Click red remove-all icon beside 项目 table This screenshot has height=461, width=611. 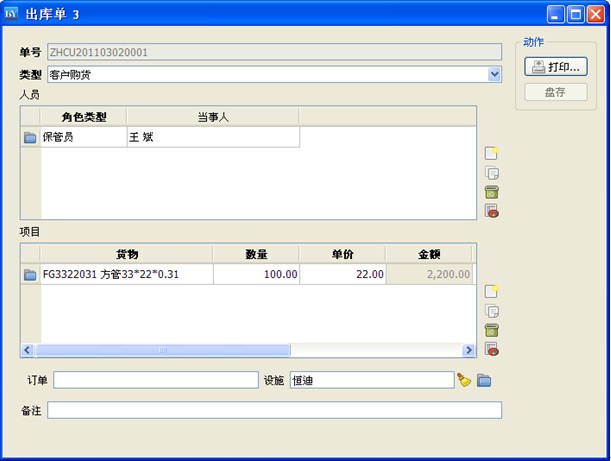491,349
